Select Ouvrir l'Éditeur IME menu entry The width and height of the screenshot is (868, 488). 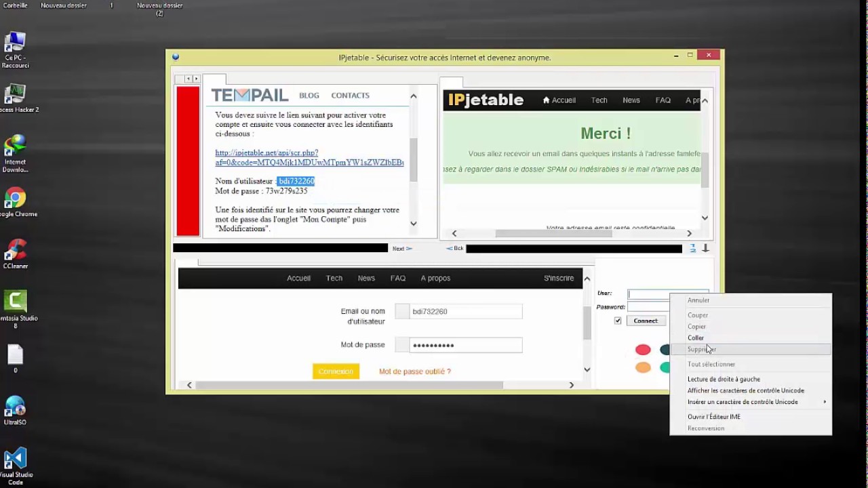coord(750,417)
